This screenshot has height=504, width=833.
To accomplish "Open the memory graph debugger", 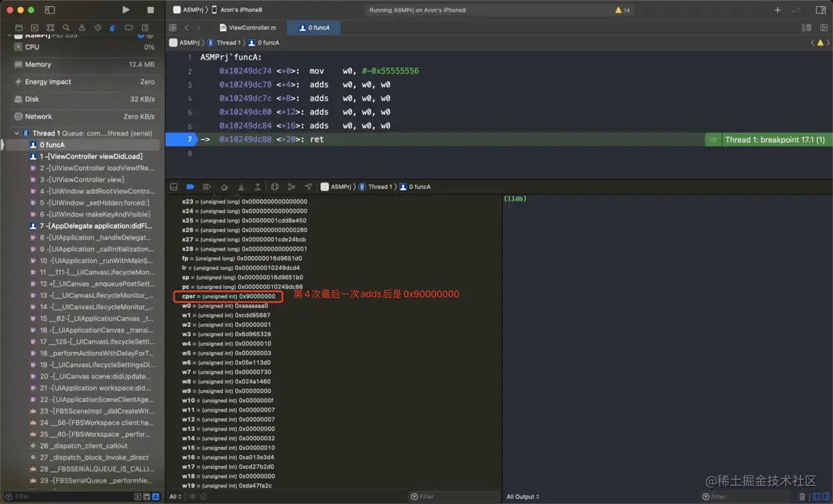I will pyautogui.click(x=292, y=187).
